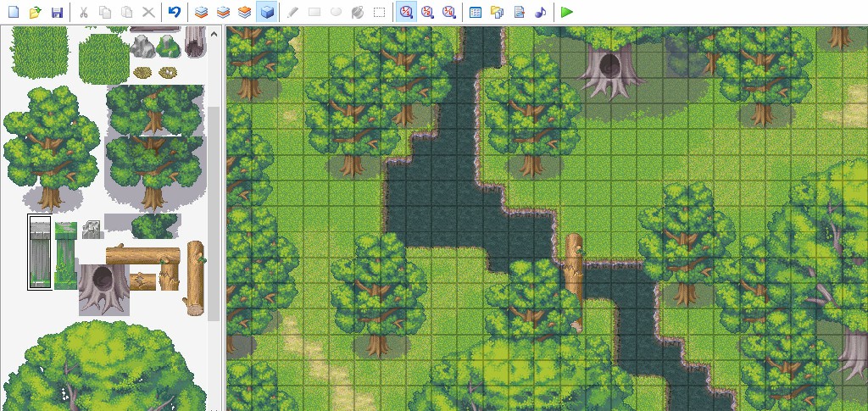Click the Delete X icon
The image size is (868, 411).
pos(148,12)
